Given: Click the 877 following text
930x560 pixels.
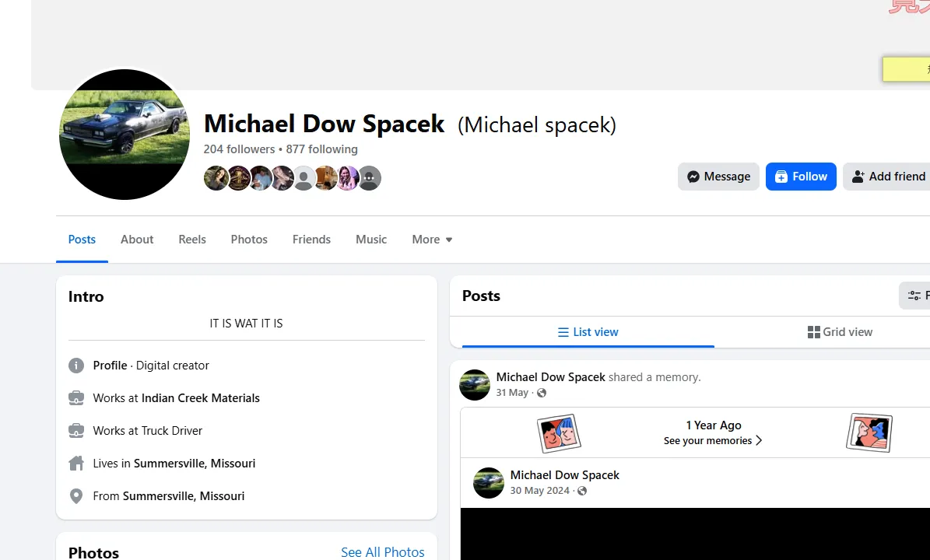Looking at the screenshot, I should point(322,149).
